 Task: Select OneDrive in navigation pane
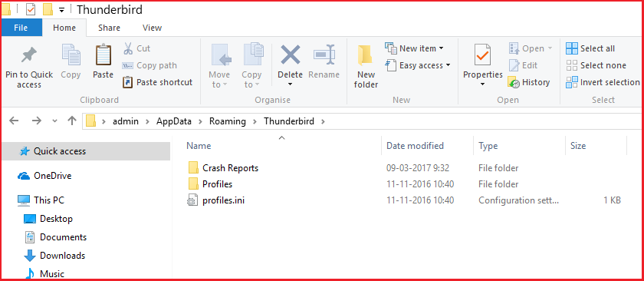(x=44, y=176)
